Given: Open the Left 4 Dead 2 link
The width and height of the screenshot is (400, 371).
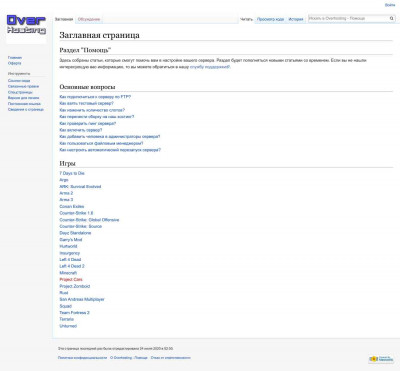Looking at the screenshot, I should (x=72, y=266).
